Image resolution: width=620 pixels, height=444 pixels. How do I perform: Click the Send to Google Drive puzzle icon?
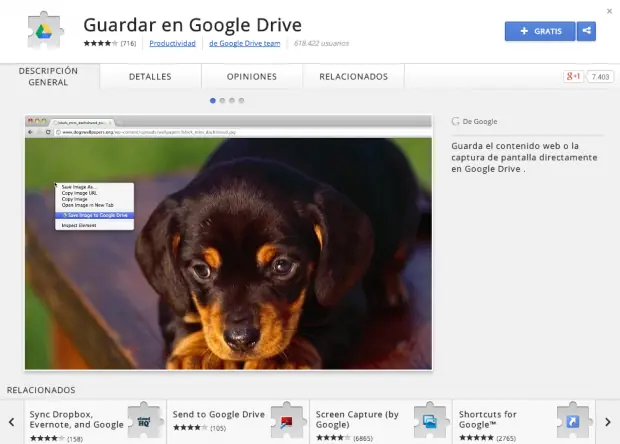click(x=287, y=421)
